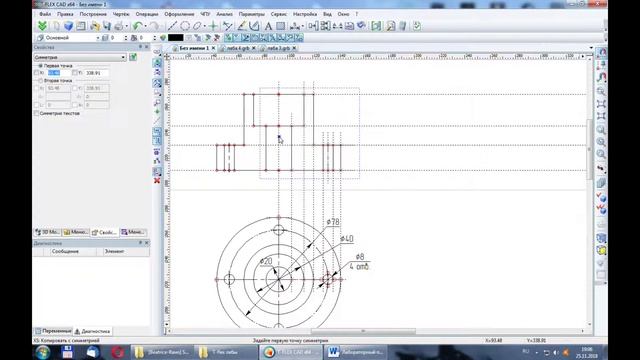Open the Оформление menu
This screenshot has width=640, height=360.
coord(179,14)
